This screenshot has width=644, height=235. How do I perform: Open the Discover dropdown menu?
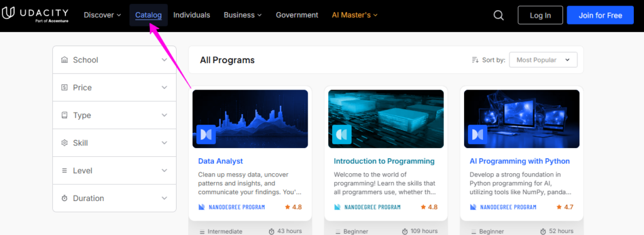click(x=103, y=15)
